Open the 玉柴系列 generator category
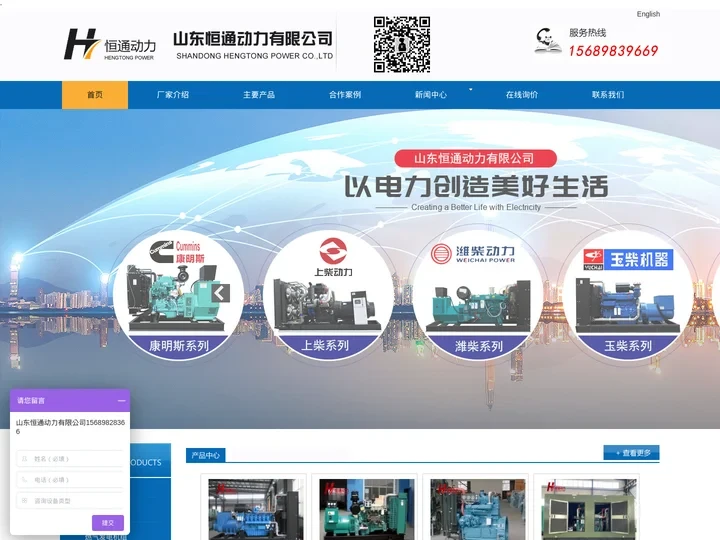This screenshot has height=540, width=720. click(628, 345)
